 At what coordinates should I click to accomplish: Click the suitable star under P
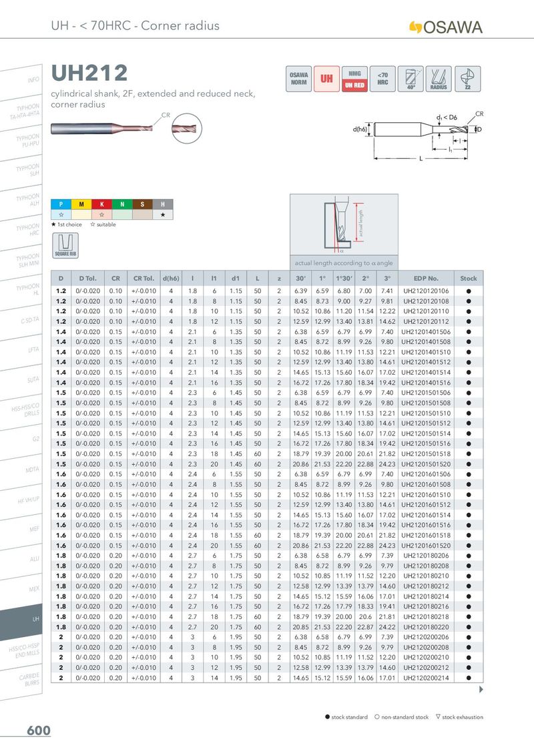tap(61, 214)
